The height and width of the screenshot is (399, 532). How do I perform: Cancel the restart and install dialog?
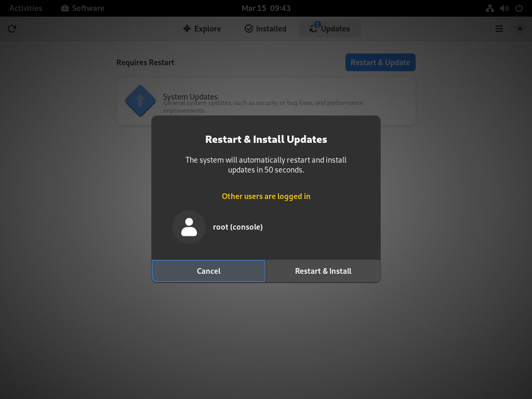click(x=208, y=271)
